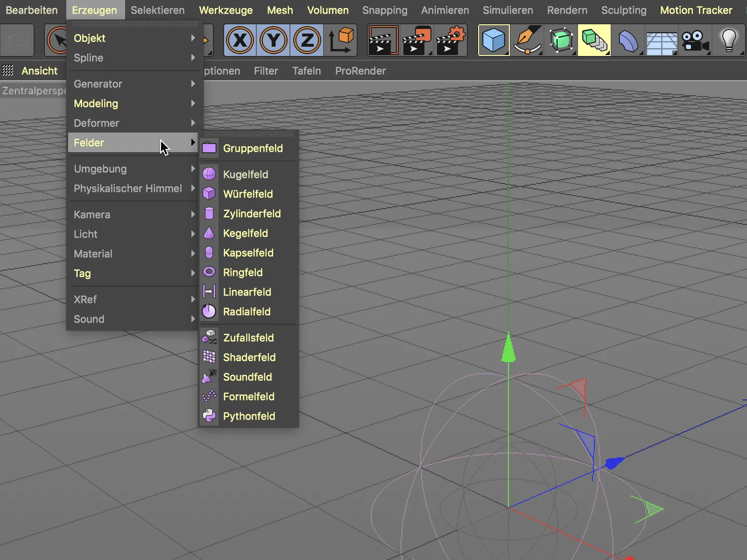Open the Bearbeiten menu
747x560 pixels.
pos(32,10)
